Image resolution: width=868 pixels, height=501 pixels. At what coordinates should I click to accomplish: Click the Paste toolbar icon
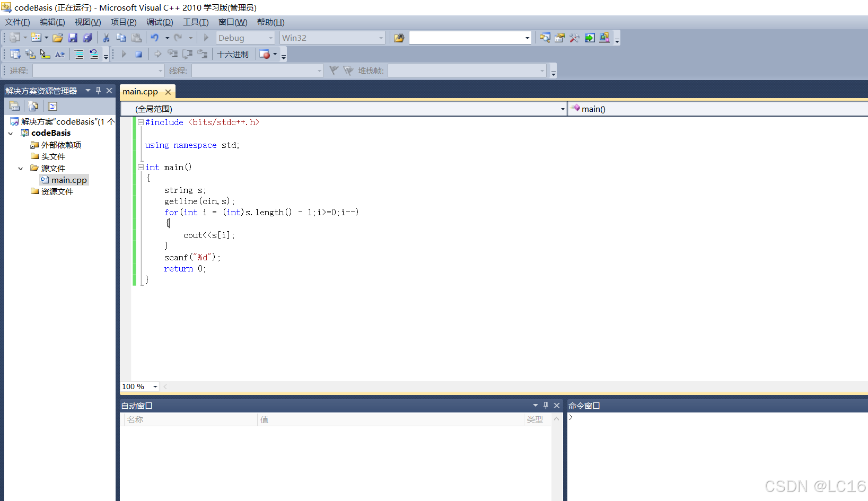136,37
